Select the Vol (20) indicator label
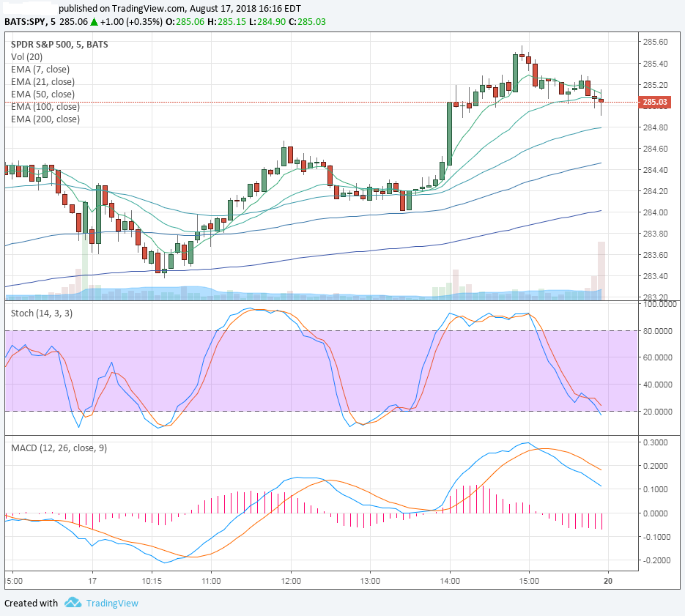Viewport: 685px width, 616px height. click(26, 57)
